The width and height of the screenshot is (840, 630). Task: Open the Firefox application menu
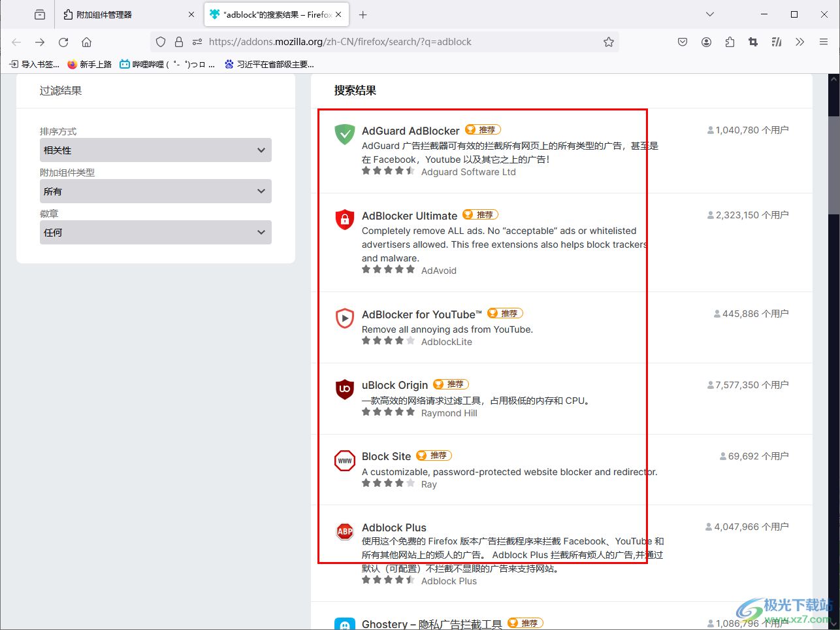pos(824,42)
